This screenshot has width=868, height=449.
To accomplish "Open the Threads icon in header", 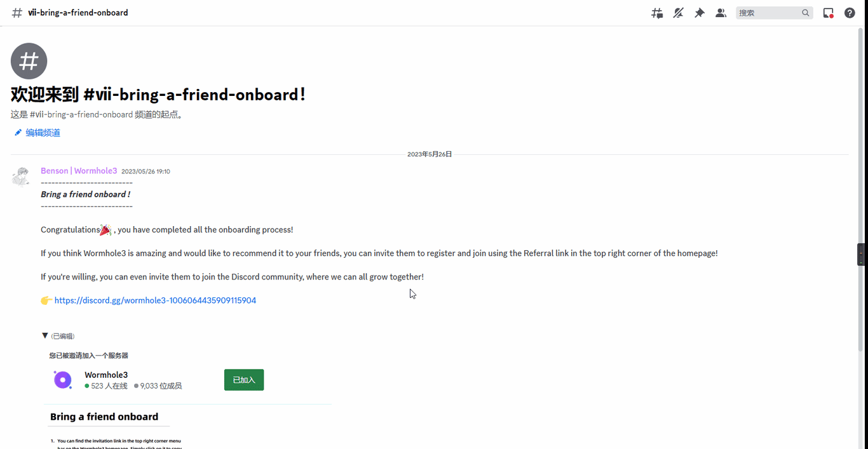I will click(x=657, y=13).
